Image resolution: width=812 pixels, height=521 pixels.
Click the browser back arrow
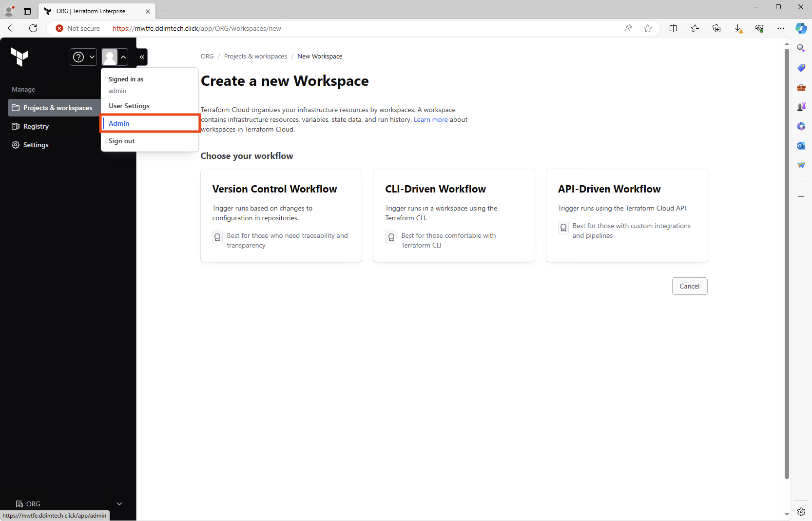click(12, 28)
